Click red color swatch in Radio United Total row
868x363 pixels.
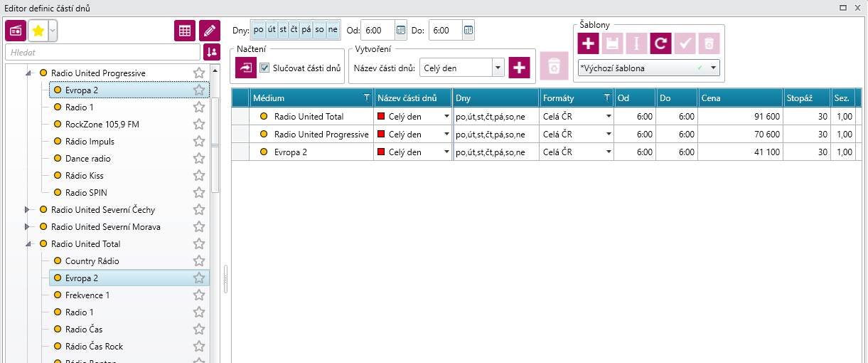tap(381, 117)
